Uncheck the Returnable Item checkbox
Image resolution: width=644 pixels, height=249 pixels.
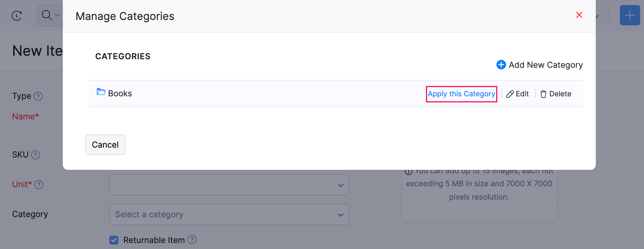(114, 240)
